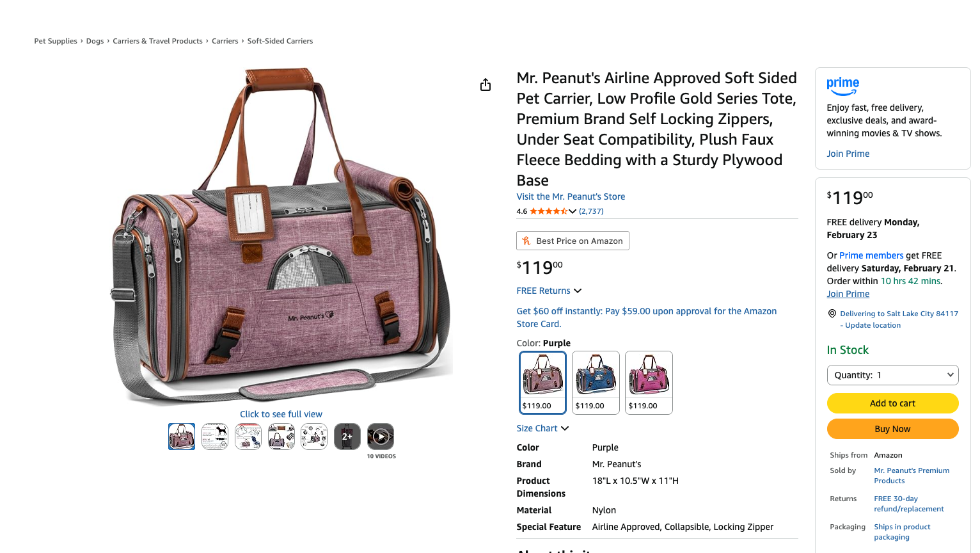Click the location pin icon for delivery
Screen dimensions: 980x553
pyautogui.click(x=832, y=314)
